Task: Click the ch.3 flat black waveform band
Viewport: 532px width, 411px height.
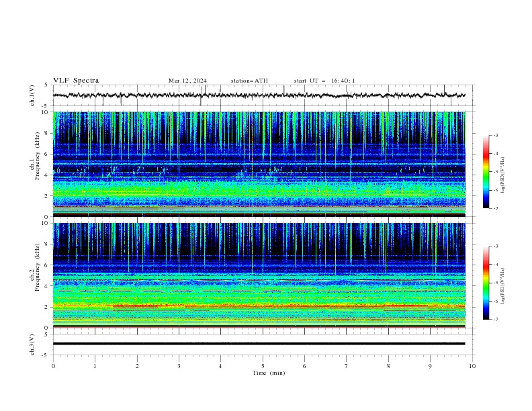Action: (x=259, y=344)
